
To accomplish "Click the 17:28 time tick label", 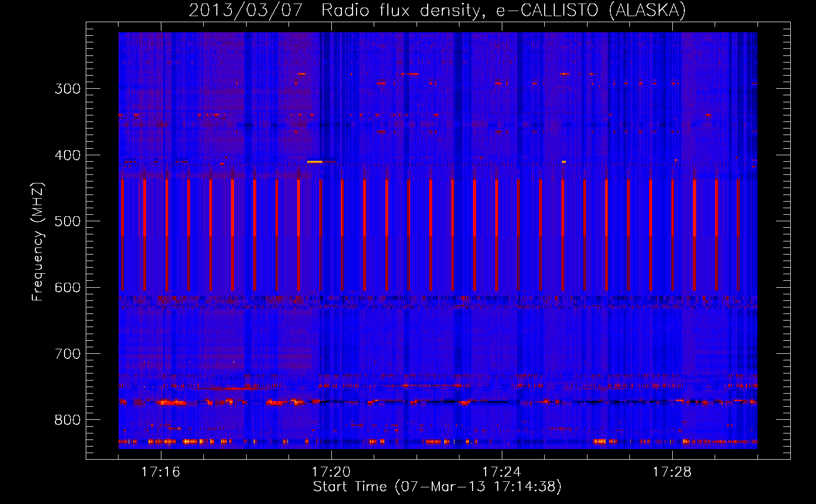I will point(672,472).
